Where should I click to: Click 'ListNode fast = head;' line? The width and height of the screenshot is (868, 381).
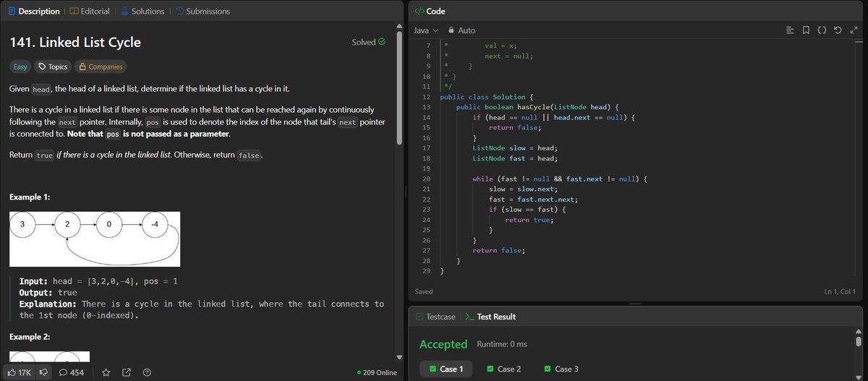coord(516,158)
